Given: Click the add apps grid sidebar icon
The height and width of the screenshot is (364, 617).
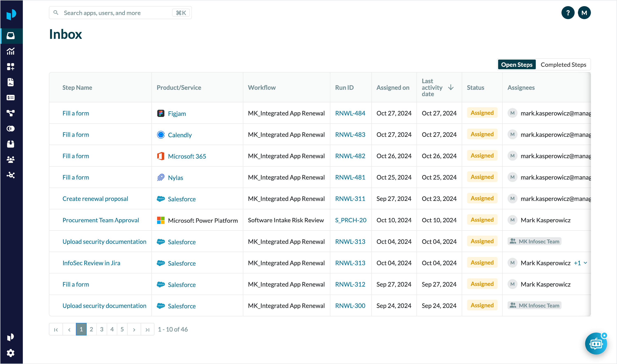Looking at the screenshot, I should click(10, 67).
